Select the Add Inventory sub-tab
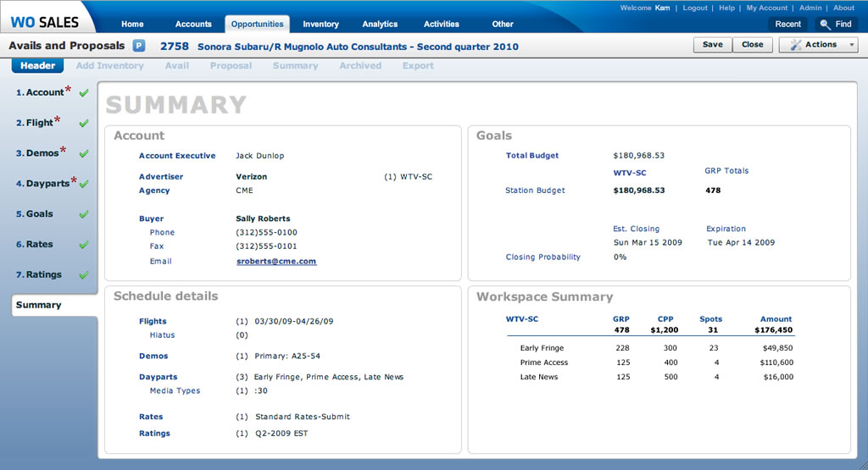The width and height of the screenshot is (868, 470). pyautogui.click(x=109, y=65)
